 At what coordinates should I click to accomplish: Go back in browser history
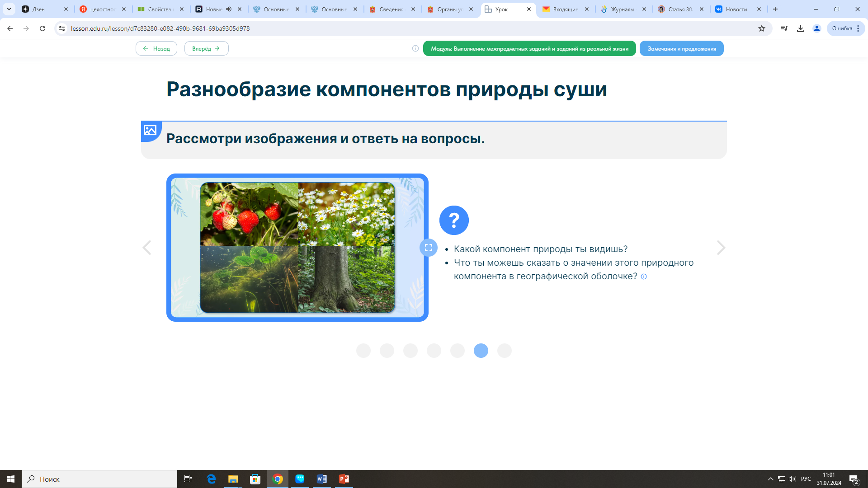10,28
